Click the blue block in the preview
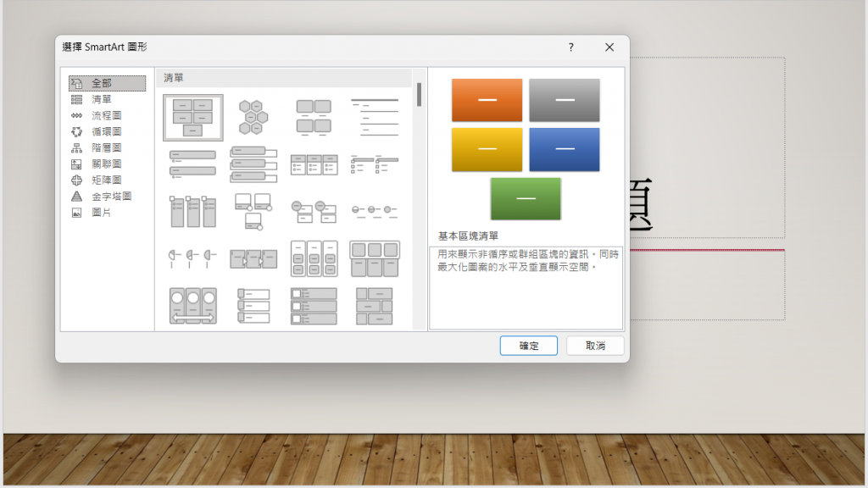 tap(564, 149)
